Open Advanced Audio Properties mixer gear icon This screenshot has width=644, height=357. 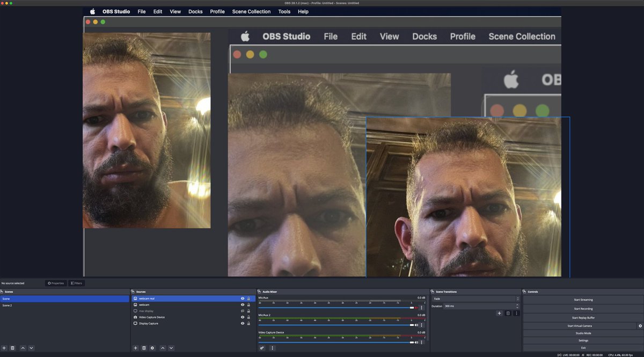click(x=261, y=348)
